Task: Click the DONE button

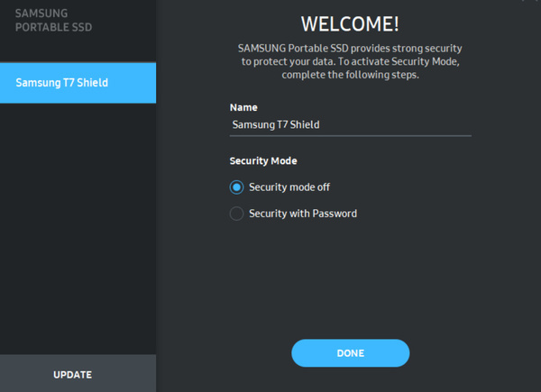Action: click(x=350, y=353)
